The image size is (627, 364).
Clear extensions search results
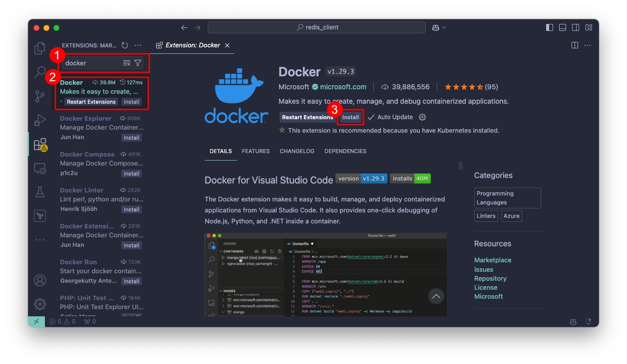[127, 63]
